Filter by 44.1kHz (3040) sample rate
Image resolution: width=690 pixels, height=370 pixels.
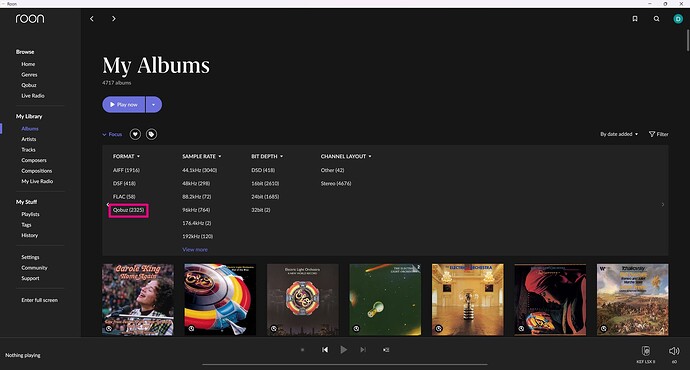tap(200, 170)
